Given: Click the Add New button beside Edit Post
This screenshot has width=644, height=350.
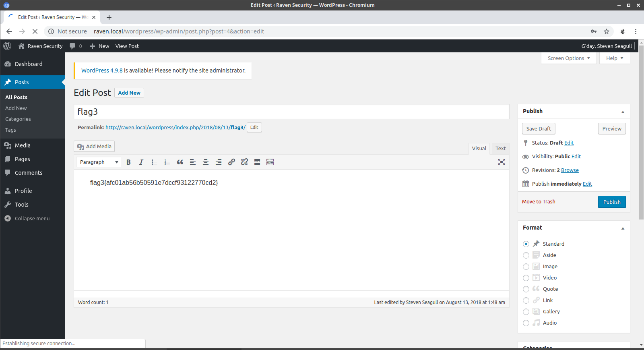Looking at the screenshot, I should point(129,93).
